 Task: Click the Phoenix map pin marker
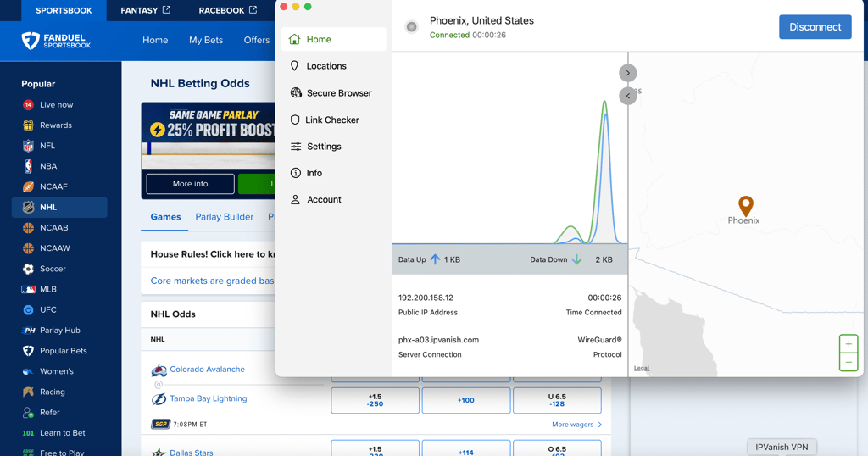746,206
